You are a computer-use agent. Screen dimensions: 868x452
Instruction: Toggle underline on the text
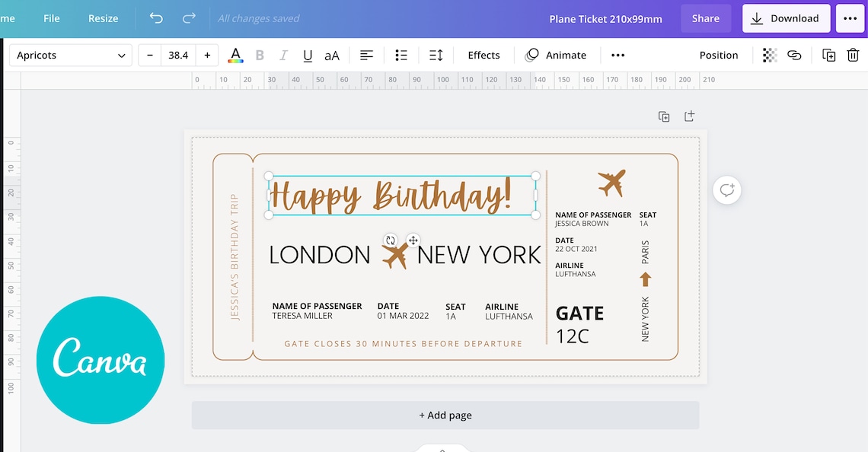(308, 55)
